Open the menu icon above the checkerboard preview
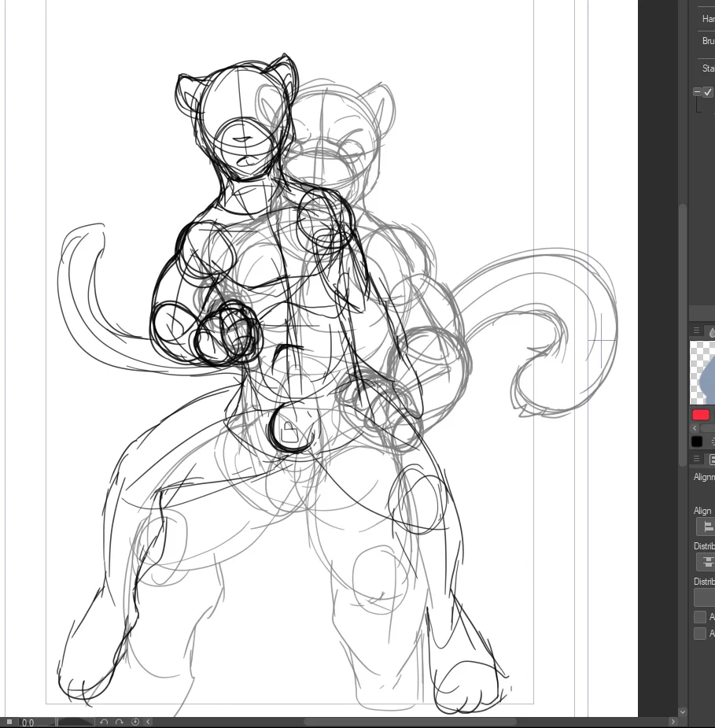The image size is (715, 728). pyautogui.click(x=696, y=331)
